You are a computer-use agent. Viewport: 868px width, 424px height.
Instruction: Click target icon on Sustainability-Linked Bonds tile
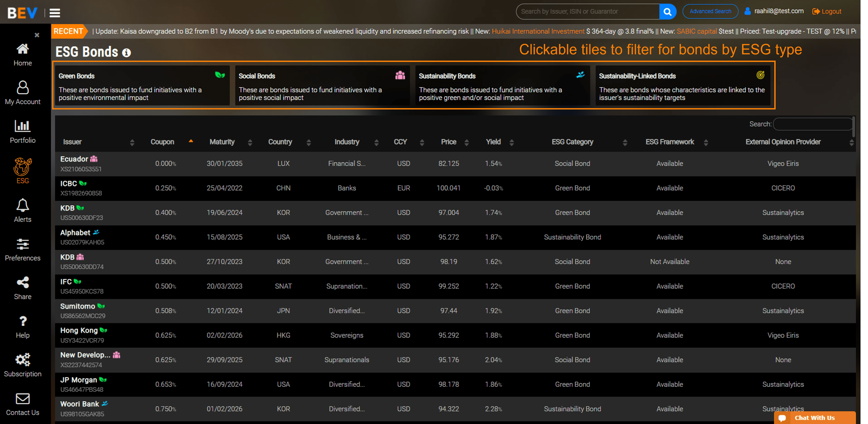pyautogui.click(x=761, y=75)
